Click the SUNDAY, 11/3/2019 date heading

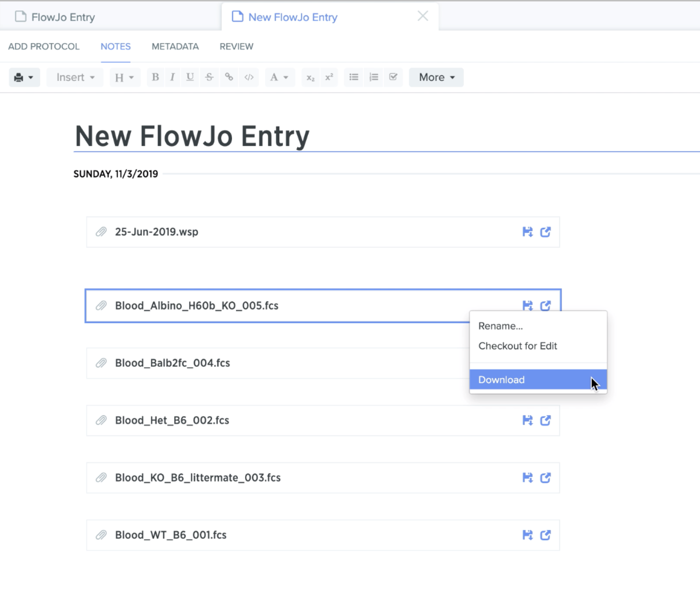click(x=116, y=174)
